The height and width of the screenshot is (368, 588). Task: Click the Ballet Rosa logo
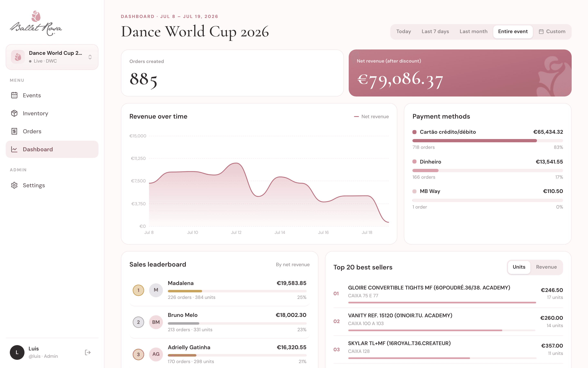36,23
